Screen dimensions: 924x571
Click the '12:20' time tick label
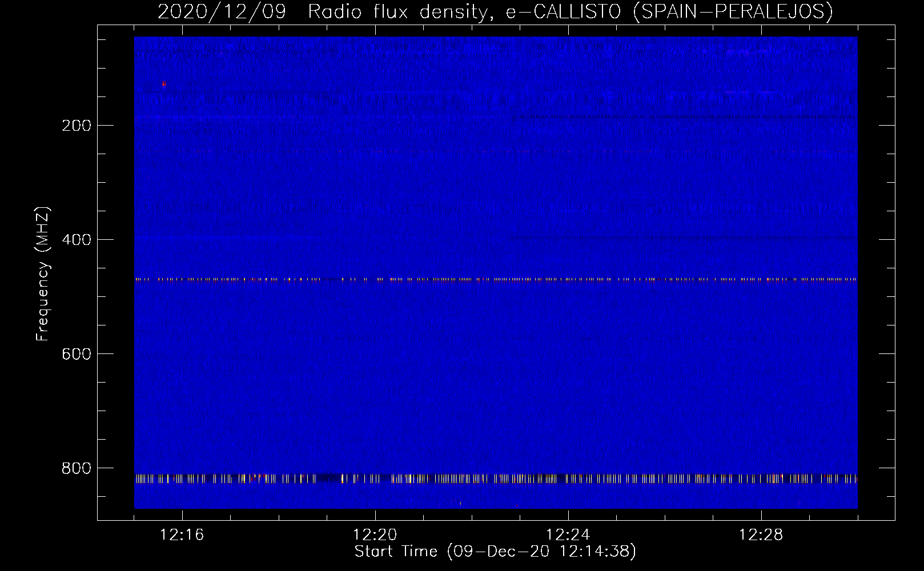375,535
